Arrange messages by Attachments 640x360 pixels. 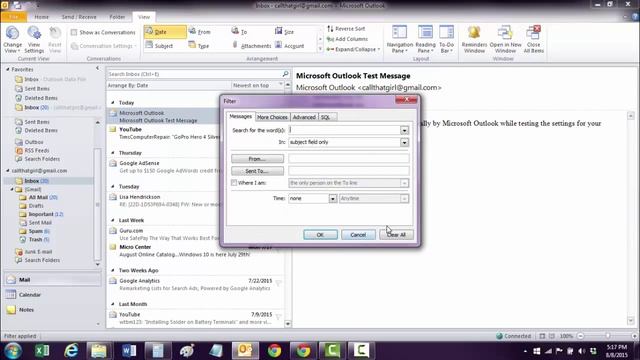point(251,46)
